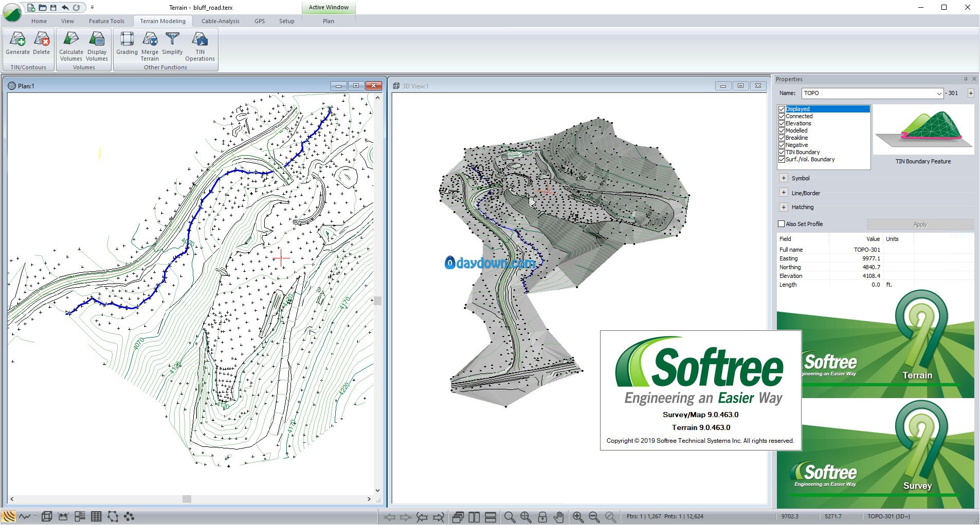Screen dimensions: 980x525
Task: Undo the last action via the arrow icon
Action: [65, 7]
